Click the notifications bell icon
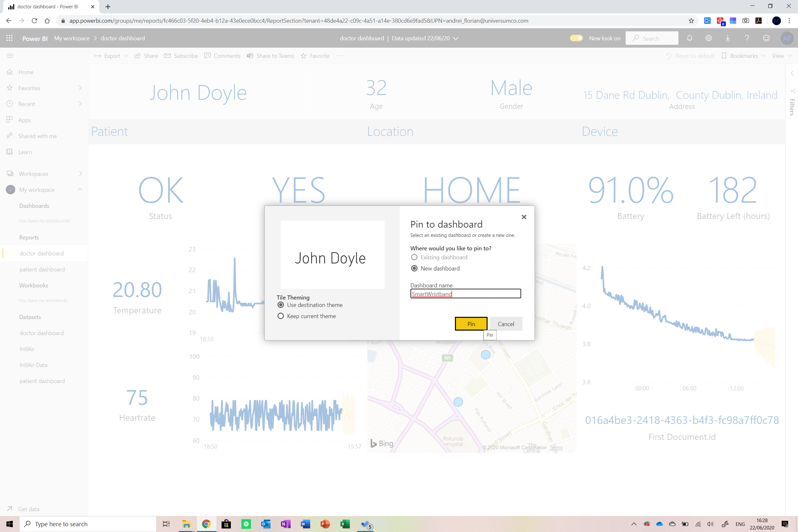The height and width of the screenshot is (532, 798). pyautogui.click(x=689, y=38)
